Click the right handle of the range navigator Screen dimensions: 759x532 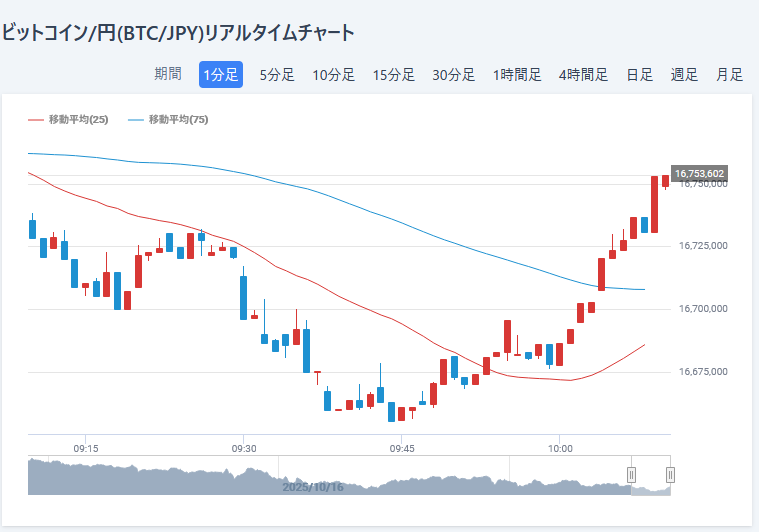670,475
